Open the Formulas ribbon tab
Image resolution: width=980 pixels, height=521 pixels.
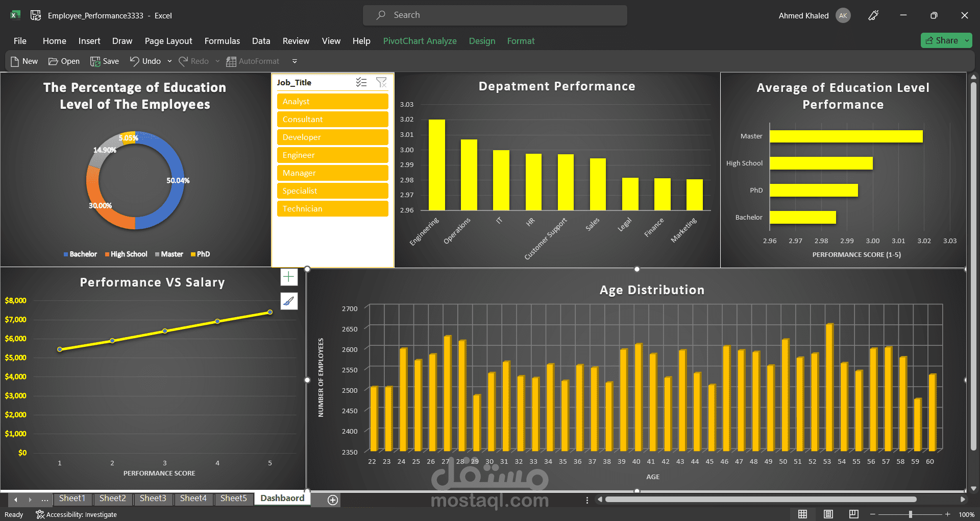click(x=222, y=41)
